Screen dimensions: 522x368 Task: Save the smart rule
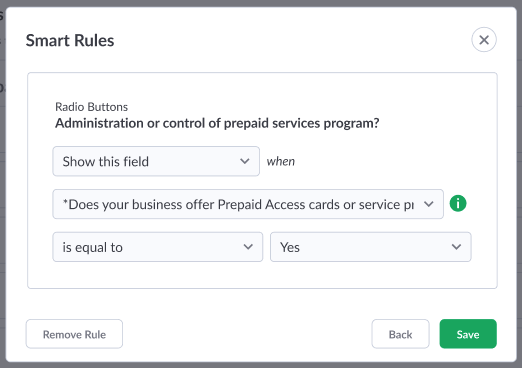[468, 334]
